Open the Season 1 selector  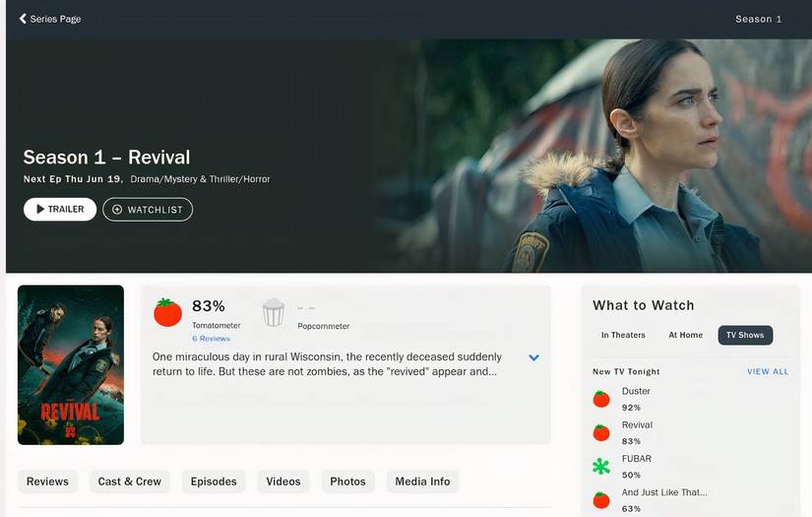(758, 19)
